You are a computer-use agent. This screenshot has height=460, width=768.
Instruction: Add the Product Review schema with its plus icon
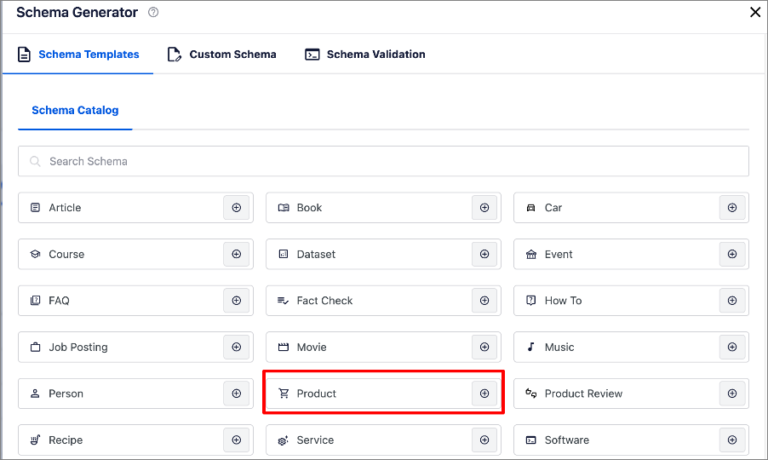tap(732, 393)
